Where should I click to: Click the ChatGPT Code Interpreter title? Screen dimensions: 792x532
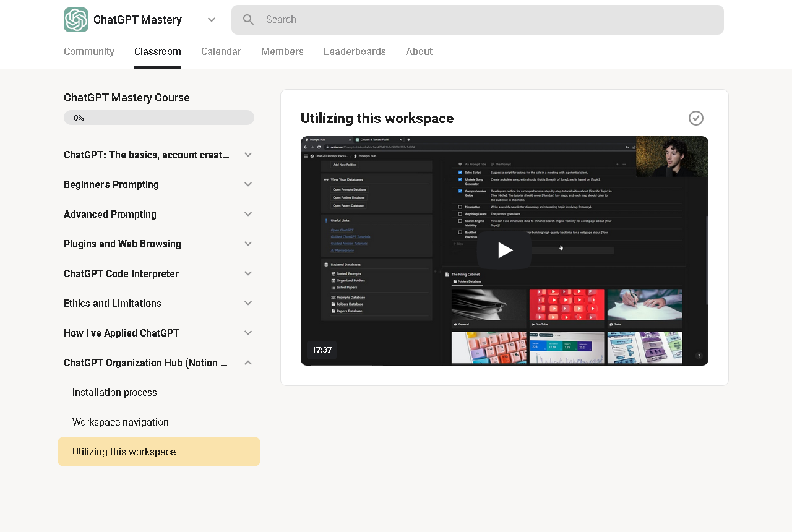[x=121, y=273]
